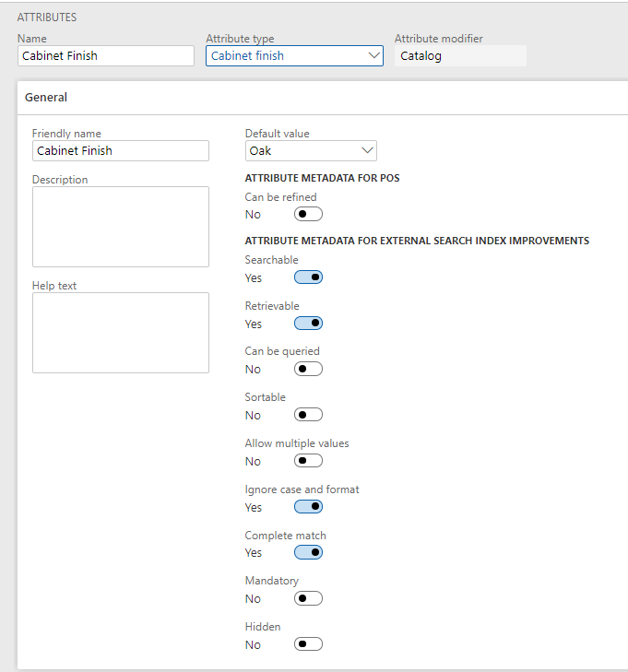Click the Attribute type chevron arrow
The height and width of the screenshot is (672, 628).
[373, 56]
